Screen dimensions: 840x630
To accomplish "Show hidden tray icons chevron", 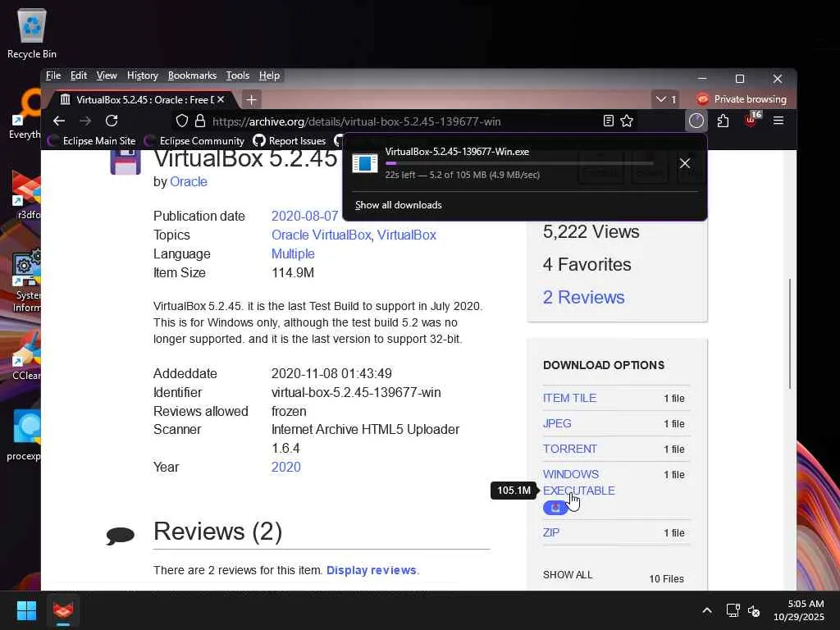I will [707, 610].
